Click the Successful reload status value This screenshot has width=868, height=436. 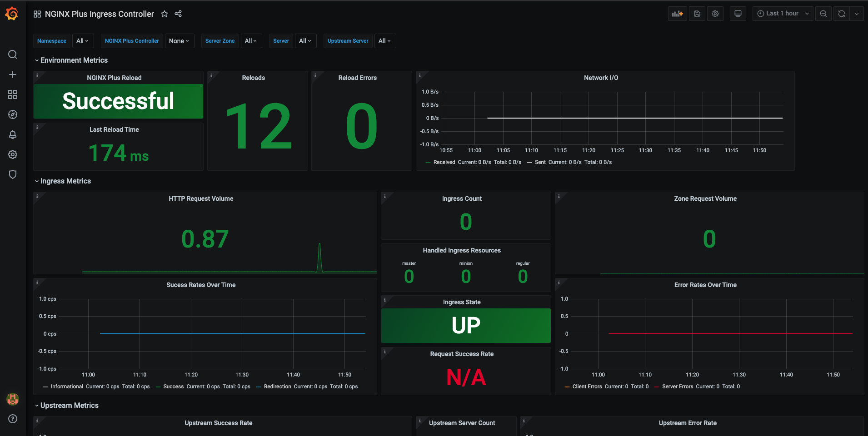[x=118, y=101]
